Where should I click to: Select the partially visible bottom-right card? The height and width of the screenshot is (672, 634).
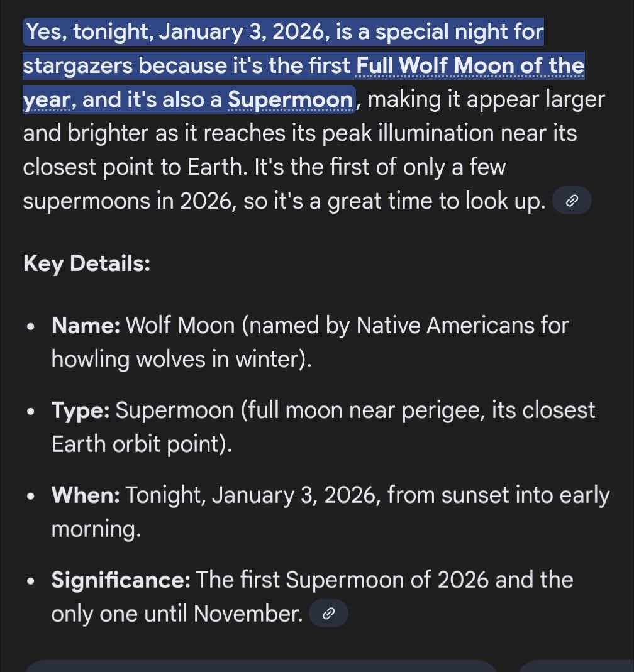click(x=576, y=666)
